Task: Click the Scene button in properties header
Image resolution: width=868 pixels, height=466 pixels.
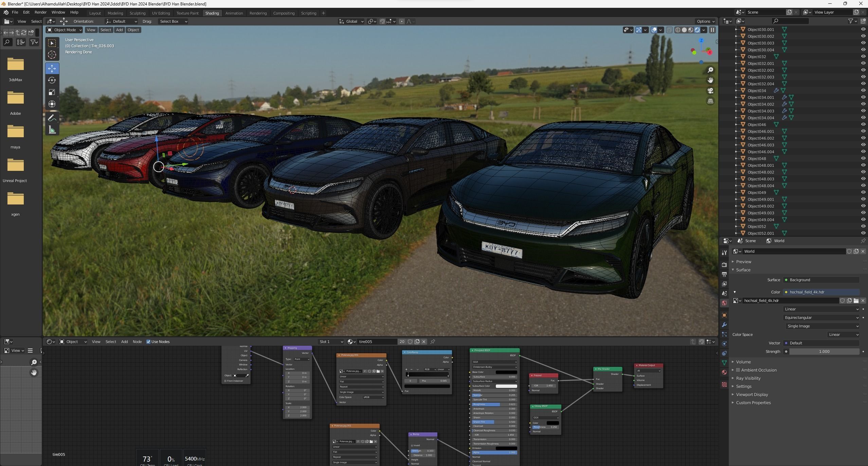Action: pos(747,241)
